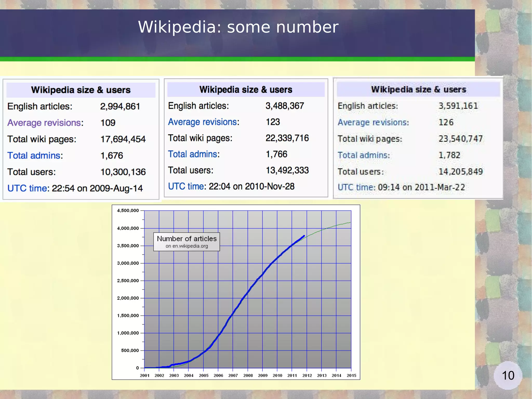This screenshot has width=532, height=399.
Task: Click the article growth chart image
Action: [x=236, y=292]
